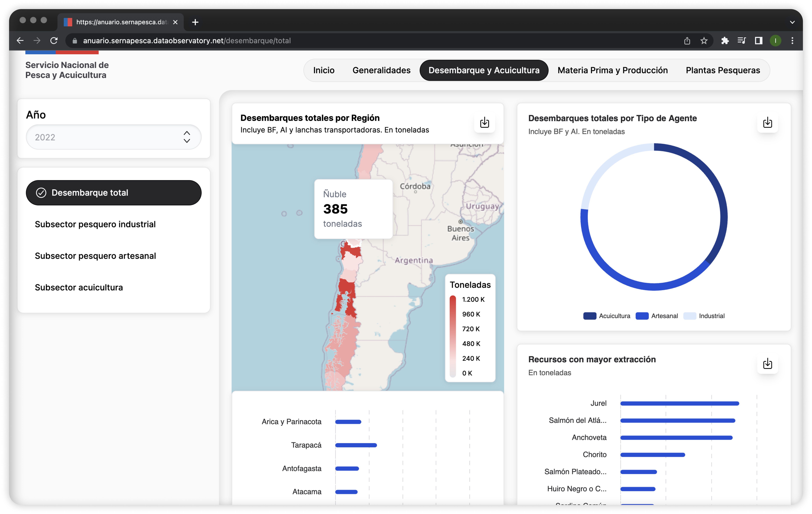This screenshot has width=812, height=514.
Task: Open the Generalidades tab
Action: (x=381, y=70)
